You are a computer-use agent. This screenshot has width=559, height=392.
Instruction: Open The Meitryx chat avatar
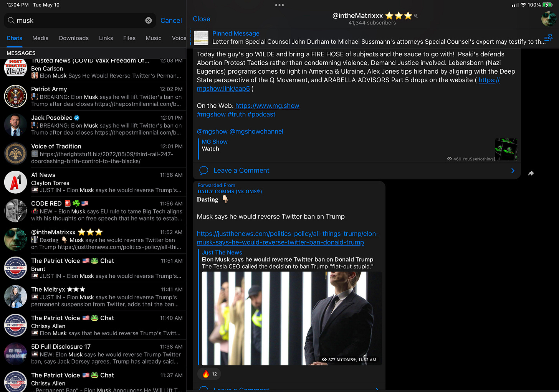click(x=15, y=296)
